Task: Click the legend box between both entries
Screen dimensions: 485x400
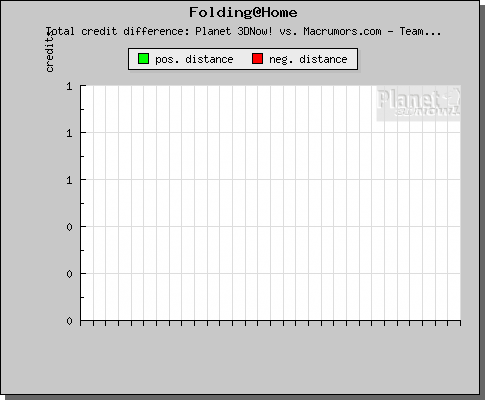Action: 243,59
